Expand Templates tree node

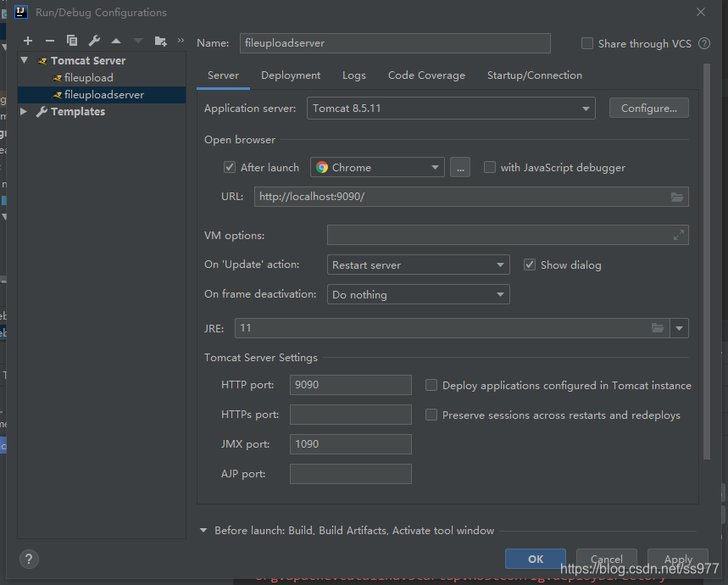24,111
